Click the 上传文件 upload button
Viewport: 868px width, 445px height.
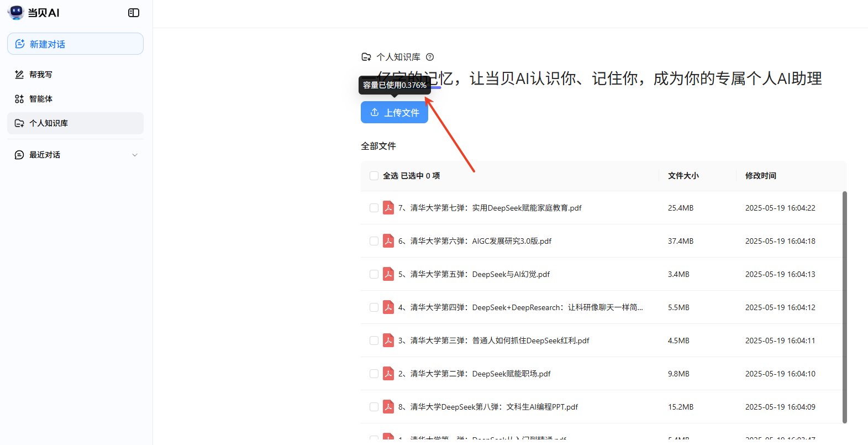point(394,112)
